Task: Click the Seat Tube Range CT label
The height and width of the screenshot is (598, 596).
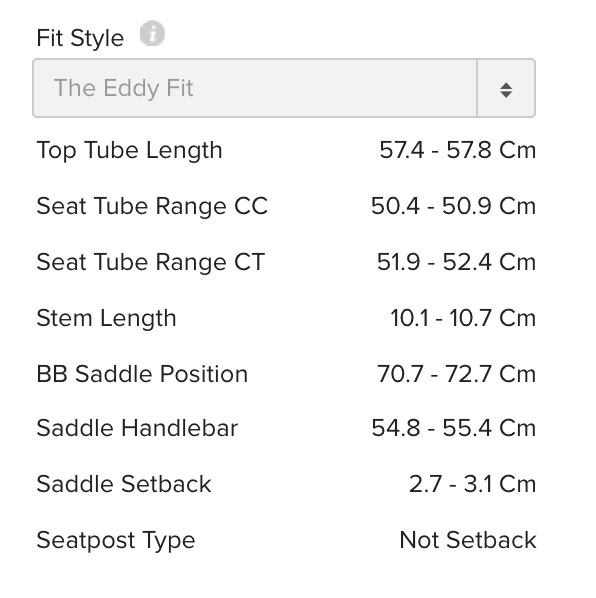Action: (x=151, y=262)
